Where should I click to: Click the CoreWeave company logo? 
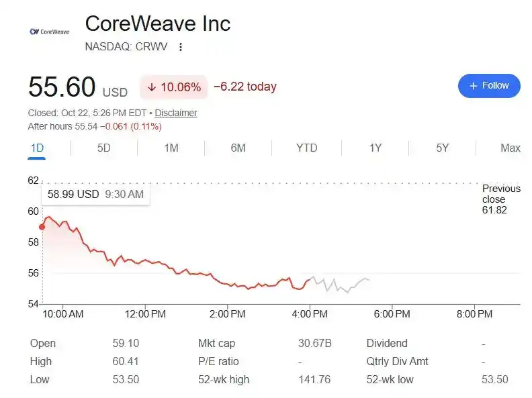50,32
